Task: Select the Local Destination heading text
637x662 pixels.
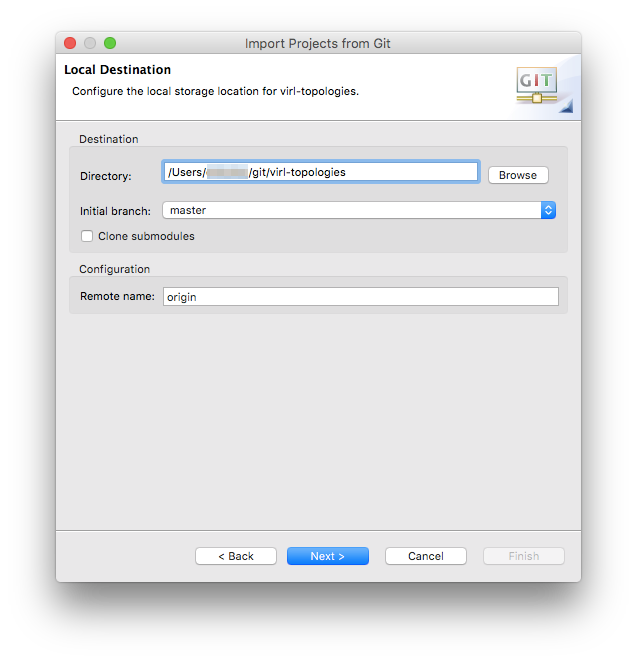Action: 117,70
